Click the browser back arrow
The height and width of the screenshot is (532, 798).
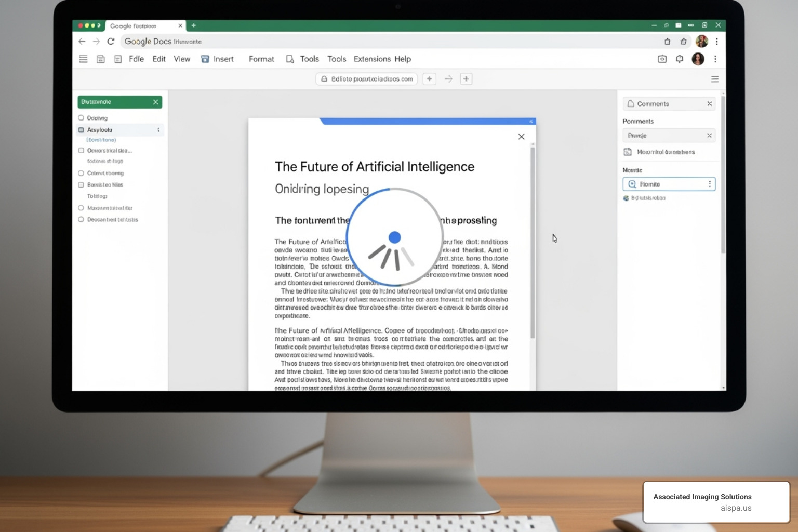point(82,42)
